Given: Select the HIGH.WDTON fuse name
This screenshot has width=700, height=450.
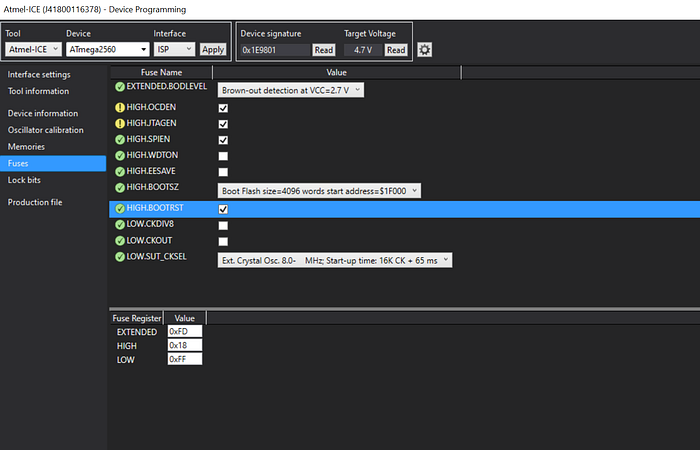Looking at the screenshot, I should coord(152,155).
